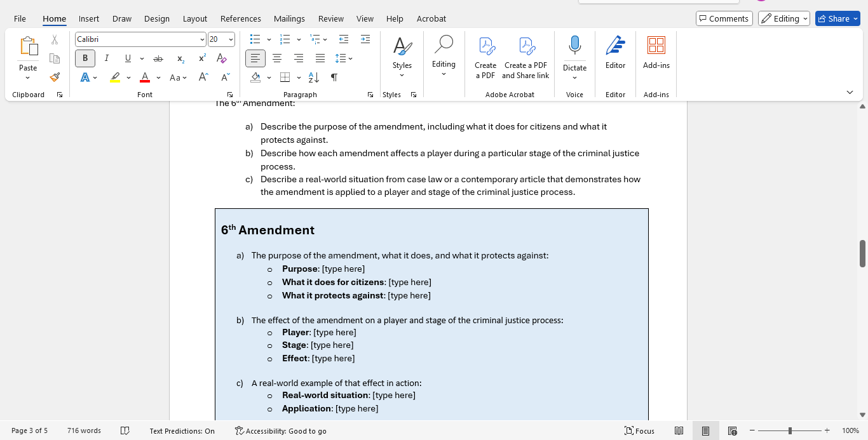
Task: Click Increase Indent icon
Action: pyautogui.click(x=365, y=39)
